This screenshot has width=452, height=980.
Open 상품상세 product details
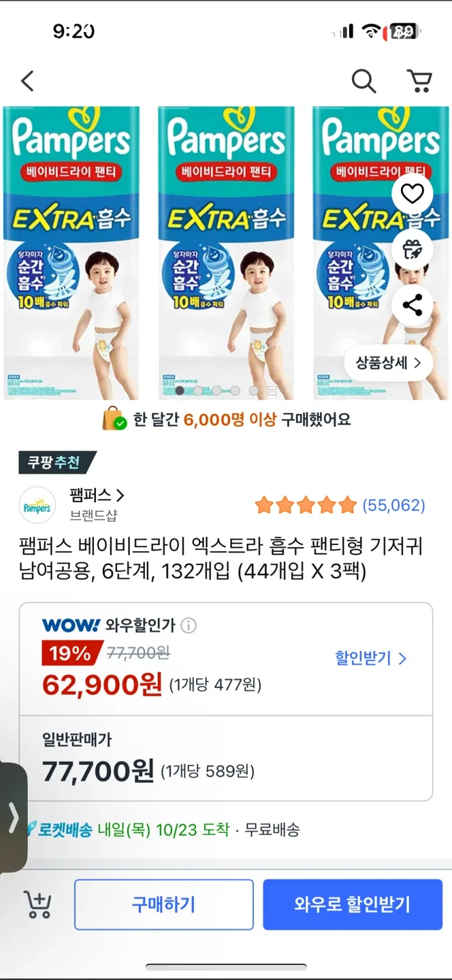point(388,363)
